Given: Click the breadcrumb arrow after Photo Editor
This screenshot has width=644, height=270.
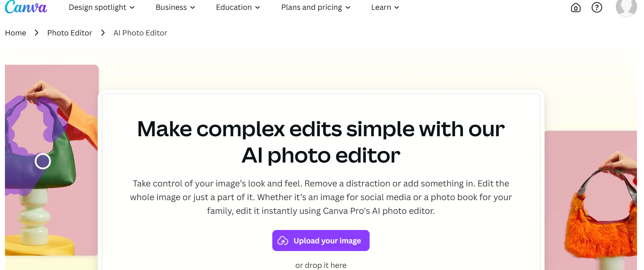Looking at the screenshot, I should tap(103, 33).
